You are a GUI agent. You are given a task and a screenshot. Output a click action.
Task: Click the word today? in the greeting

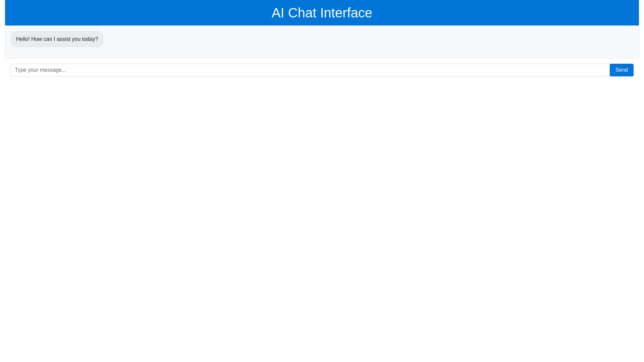click(90, 39)
